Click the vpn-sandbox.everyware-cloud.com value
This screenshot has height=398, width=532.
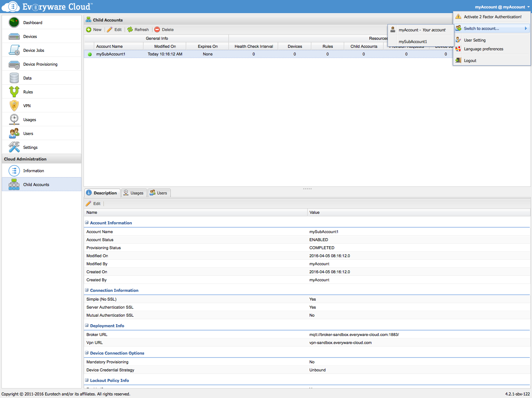340,343
